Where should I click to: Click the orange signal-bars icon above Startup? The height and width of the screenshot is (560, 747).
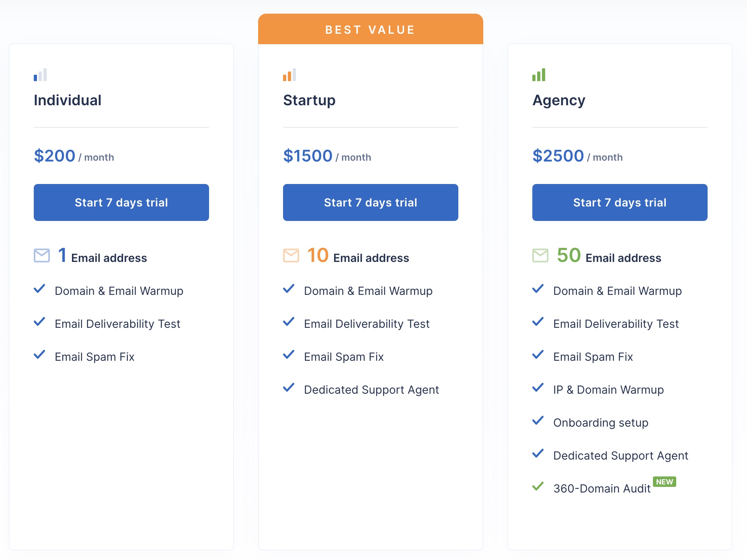click(x=289, y=75)
